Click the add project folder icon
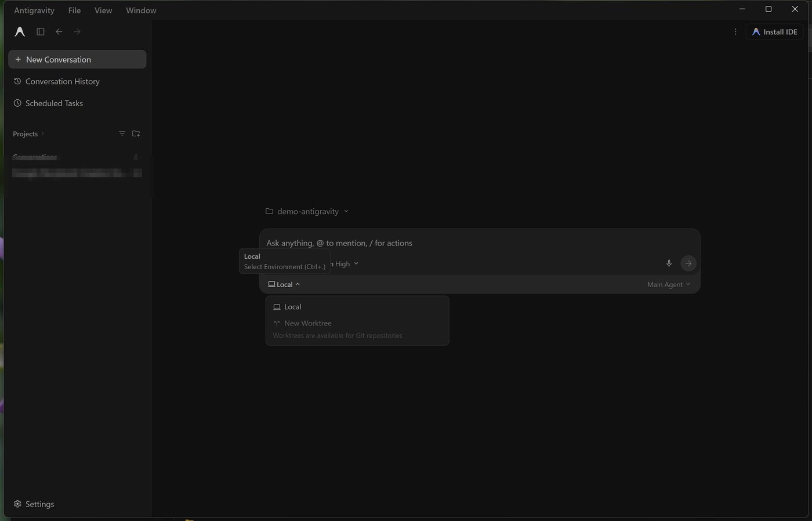812x521 pixels. click(136, 133)
